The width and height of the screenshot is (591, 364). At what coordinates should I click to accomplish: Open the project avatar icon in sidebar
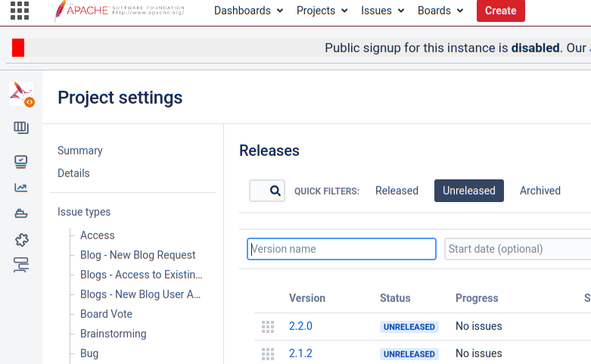(21, 94)
